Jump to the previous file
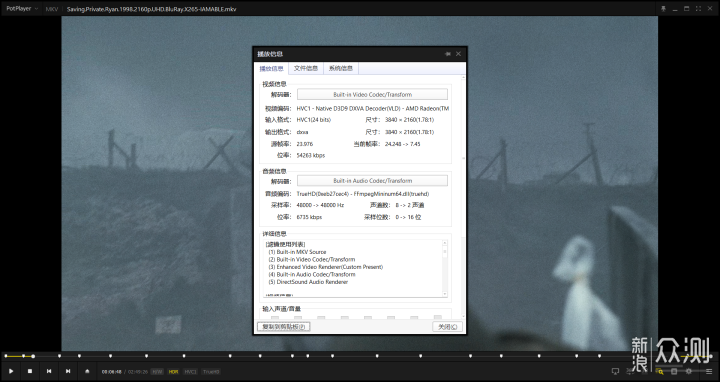Viewport: 720px width, 382px height. point(49,371)
